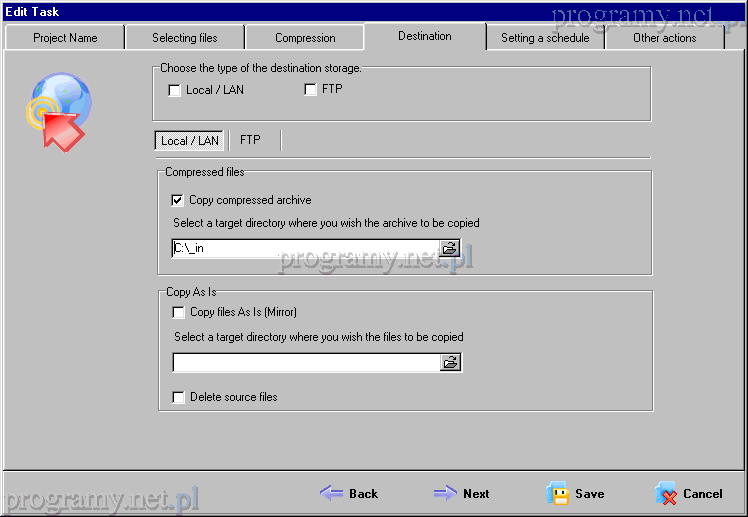This screenshot has height=517, width=748.
Task: Browse folder for mirror copy directory
Action: point(450,362)
